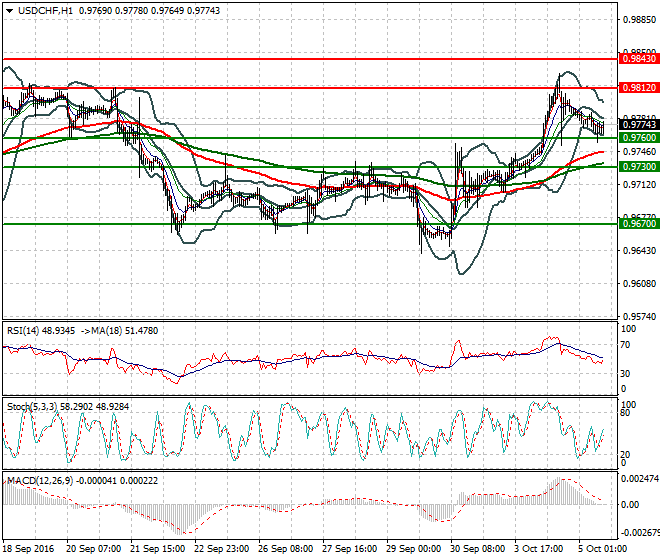Select the red 0.98430 resistance level label
This screenshot has width=660, height=560.
(x=639, y=59)
